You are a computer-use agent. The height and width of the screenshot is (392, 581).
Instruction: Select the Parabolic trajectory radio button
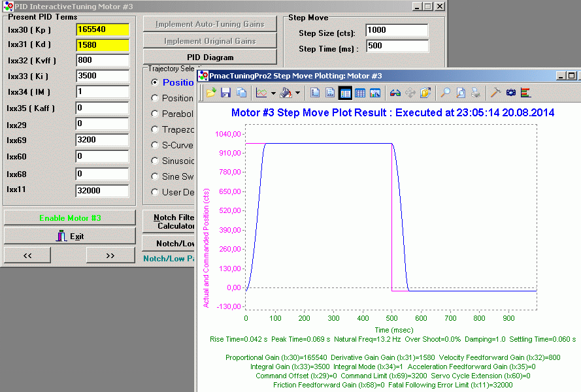(155, 114)
